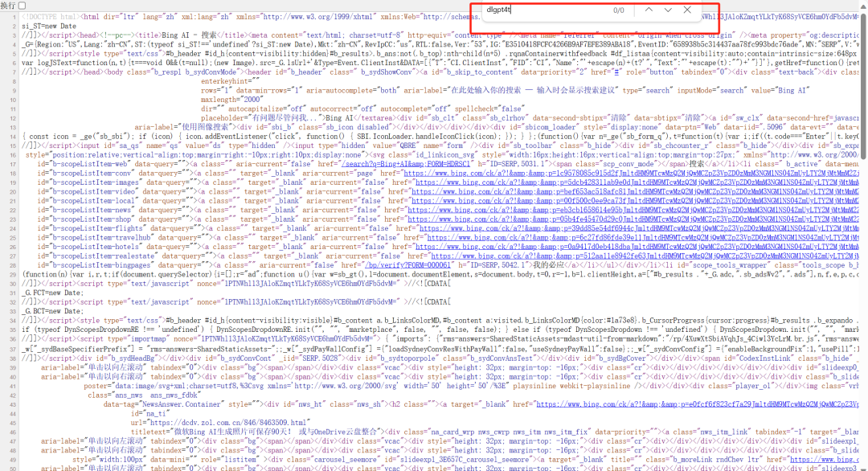Image resolution: width=868 pixels, height=471 pixels.
Task: Follow the bing.com link in the NewsAnswer.Container row
Action: [x=698, y=404]
